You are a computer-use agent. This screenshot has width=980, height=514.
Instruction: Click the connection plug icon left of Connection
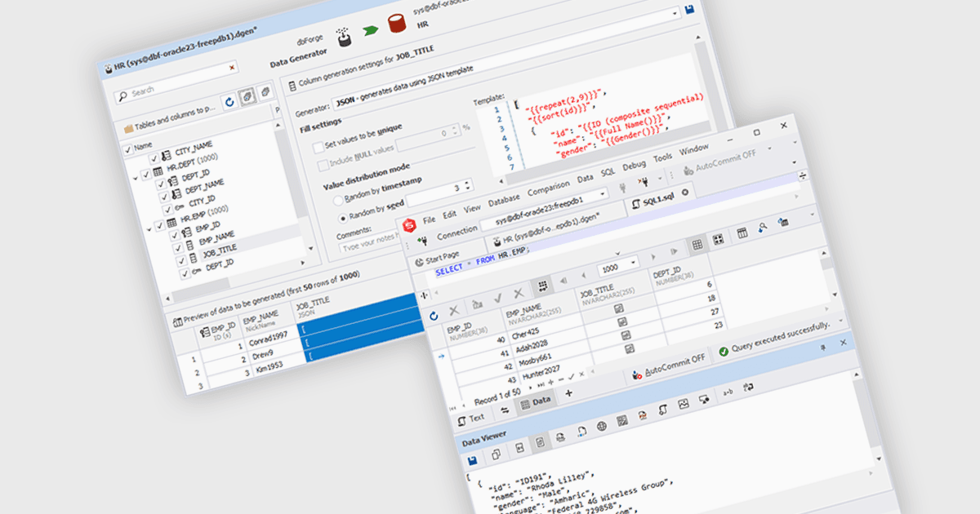click(422, 241)
